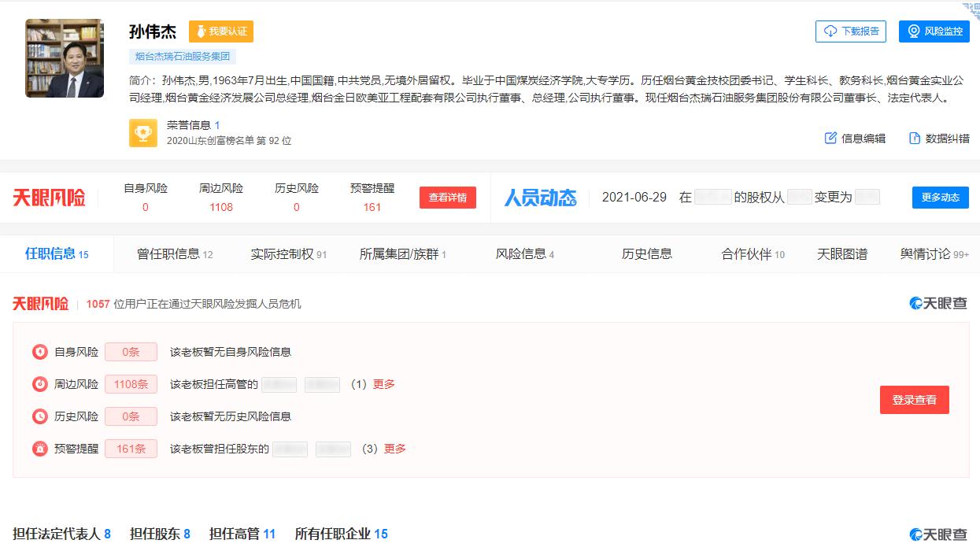Click the 2021-06-29 dynamic entry date
The height and width of the screenshot is (551, 980).
[634, 198]
